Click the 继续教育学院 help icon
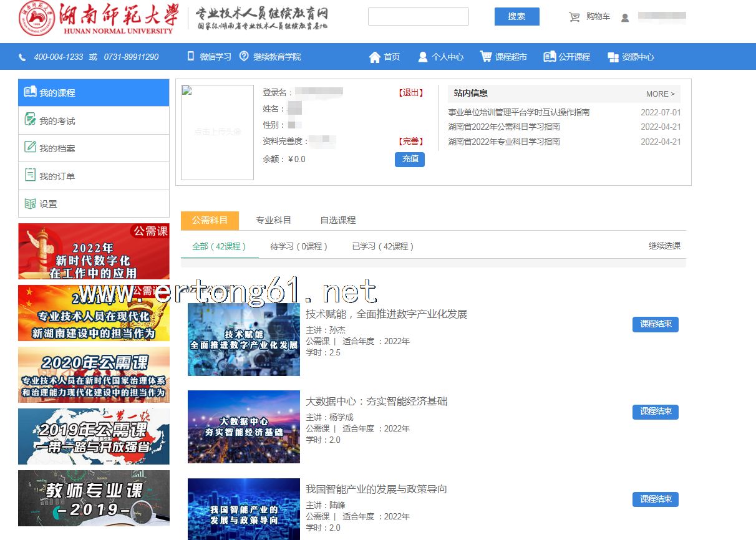Image resolution: width=756 pixels, height=540 pixels. [244, 57]
